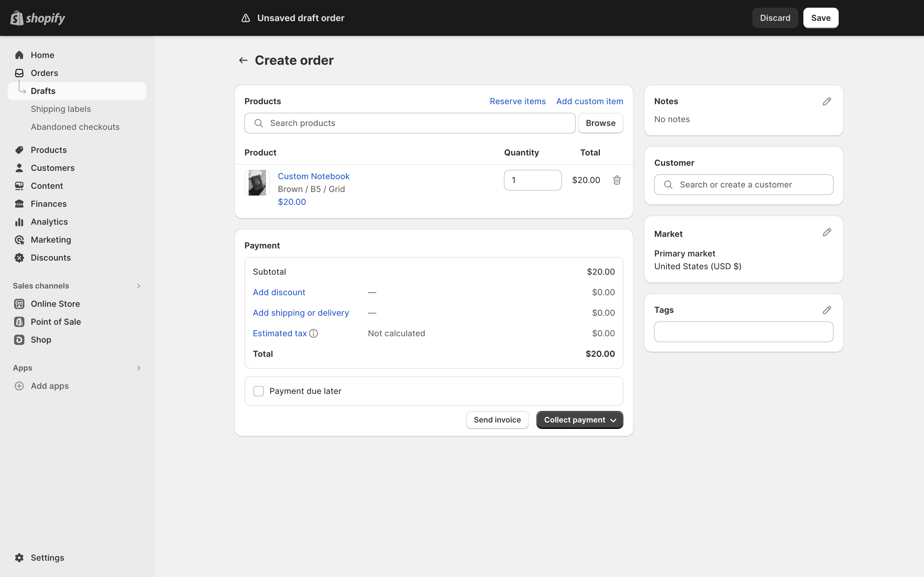Go to Abandoned checkouts in sidebar
Image resolution: width=924 pixels, height=577 pixels.
click(x=75, y=127)
